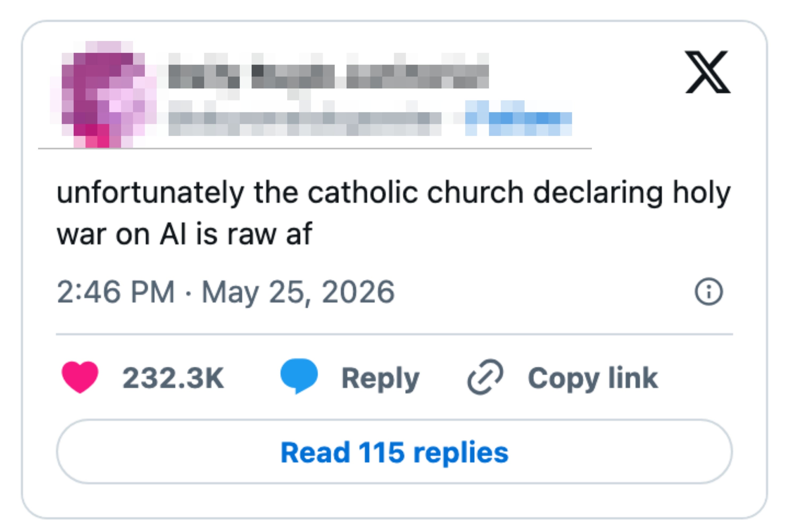Click the 232.3K likes count
Image resolution: width=791 pixels, height=532 pixels.
pos(173,378)
